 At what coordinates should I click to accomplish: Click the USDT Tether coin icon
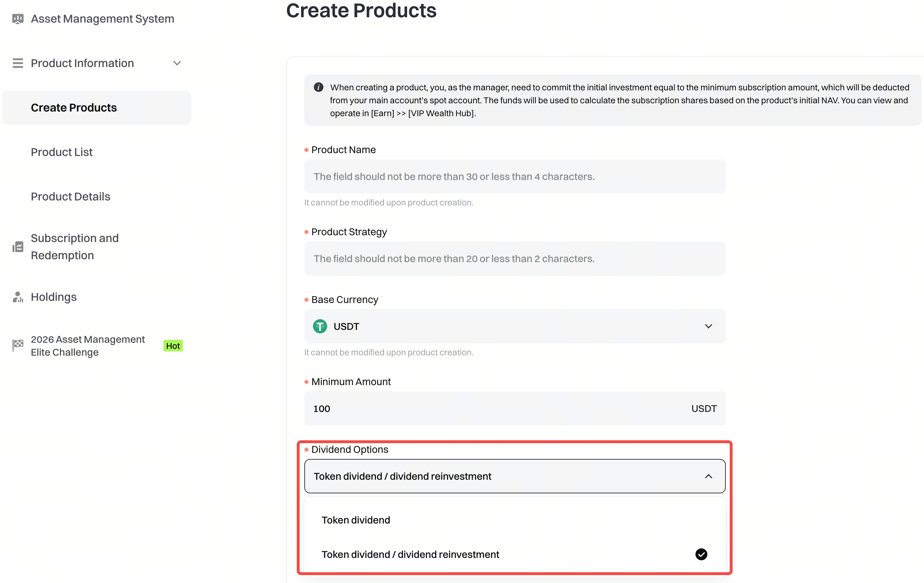pos(320,327)
